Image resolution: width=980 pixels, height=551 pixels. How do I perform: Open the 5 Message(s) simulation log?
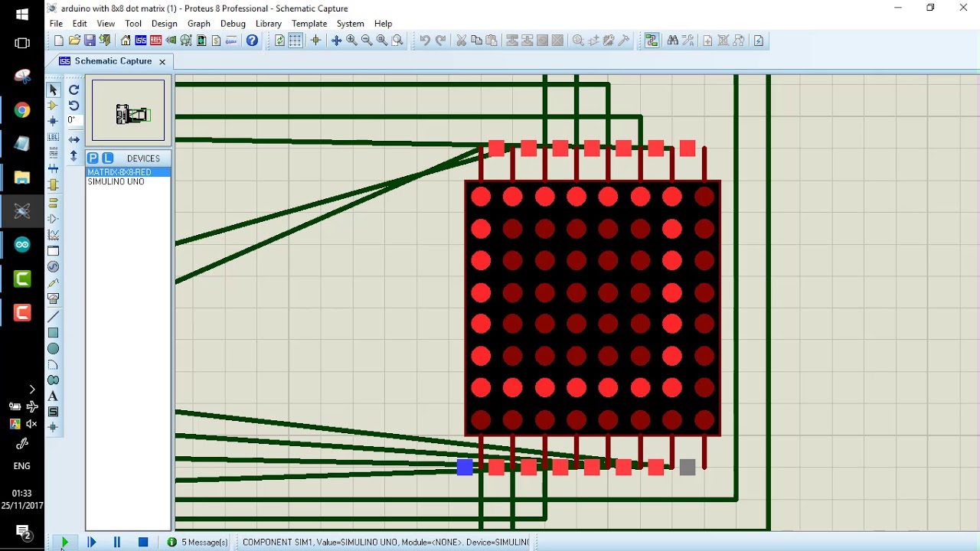point(198,542)
